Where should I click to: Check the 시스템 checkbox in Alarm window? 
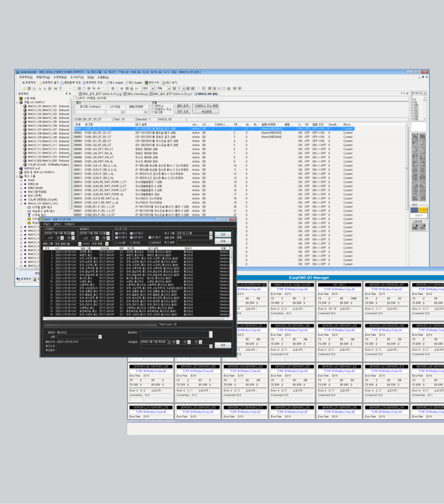point(116,243)
